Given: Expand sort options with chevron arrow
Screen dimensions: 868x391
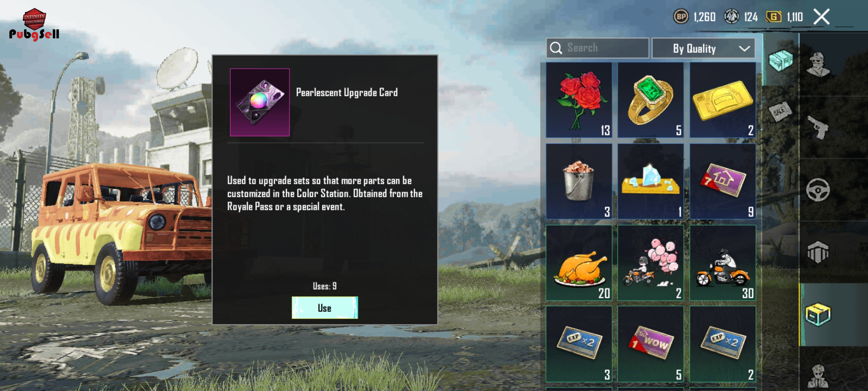Looking at the screenshot, I should point(744,49).
